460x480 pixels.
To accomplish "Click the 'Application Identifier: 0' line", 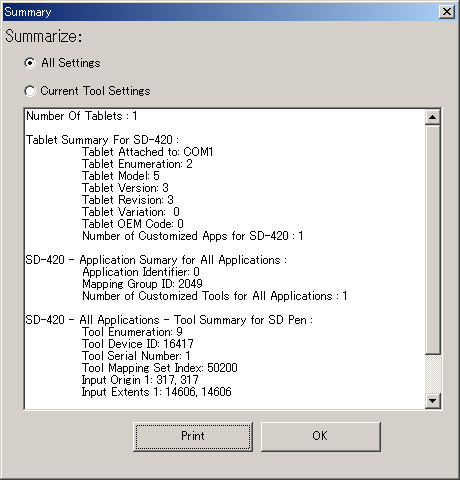I will point(141,272).
